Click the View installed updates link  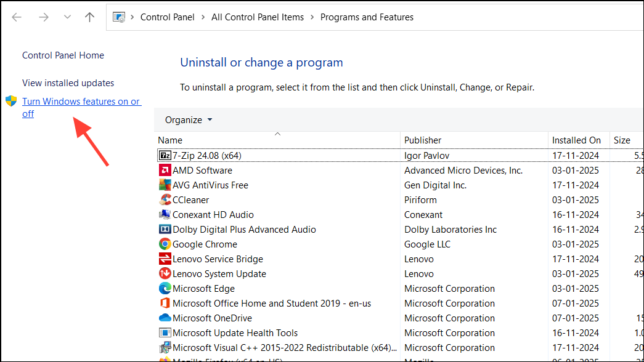68,82
